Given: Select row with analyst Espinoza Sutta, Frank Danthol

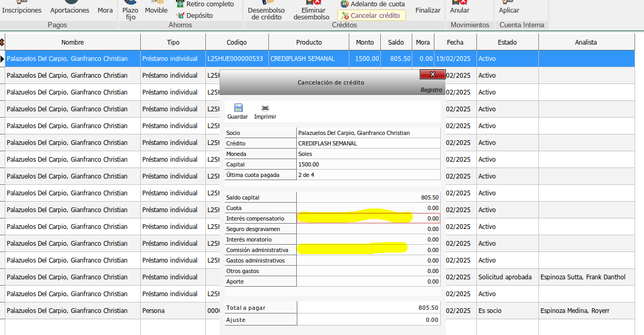Looking at the screenshot, I should tap(583, 277).
